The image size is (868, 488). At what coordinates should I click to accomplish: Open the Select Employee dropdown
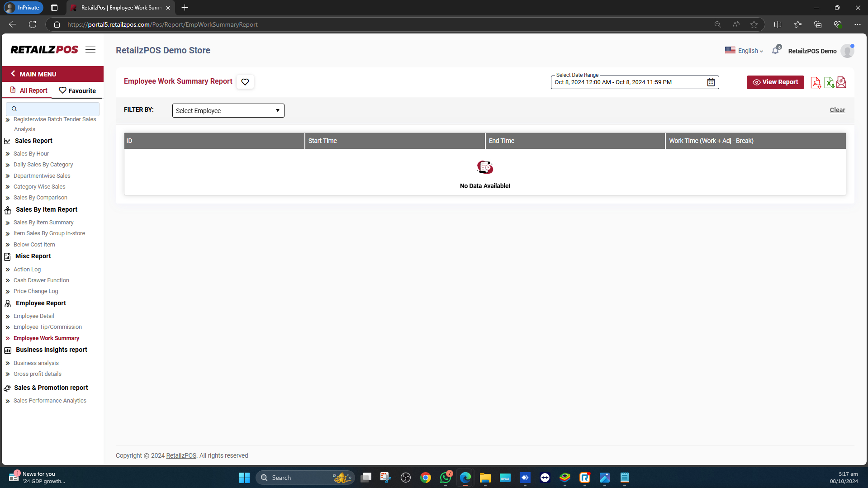pyautogui.click(x=228, y=111)
